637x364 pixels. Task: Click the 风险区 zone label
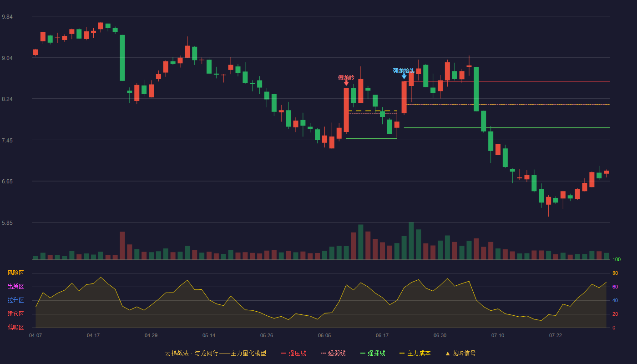[15, 273]
